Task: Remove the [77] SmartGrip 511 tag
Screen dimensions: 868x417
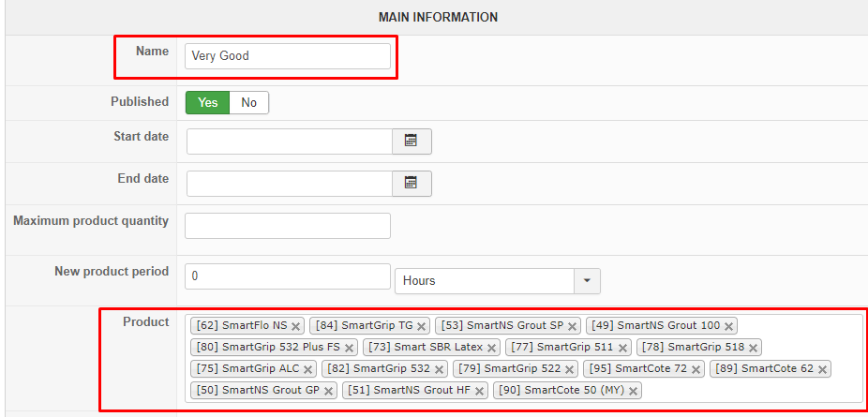Action: 622,348
